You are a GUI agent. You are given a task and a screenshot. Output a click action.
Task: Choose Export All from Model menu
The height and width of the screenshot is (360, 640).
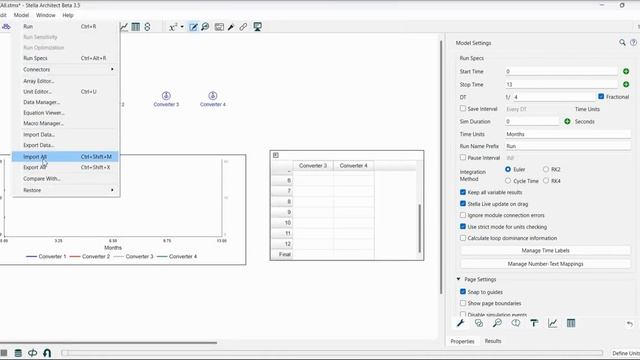tap(65, 167)
